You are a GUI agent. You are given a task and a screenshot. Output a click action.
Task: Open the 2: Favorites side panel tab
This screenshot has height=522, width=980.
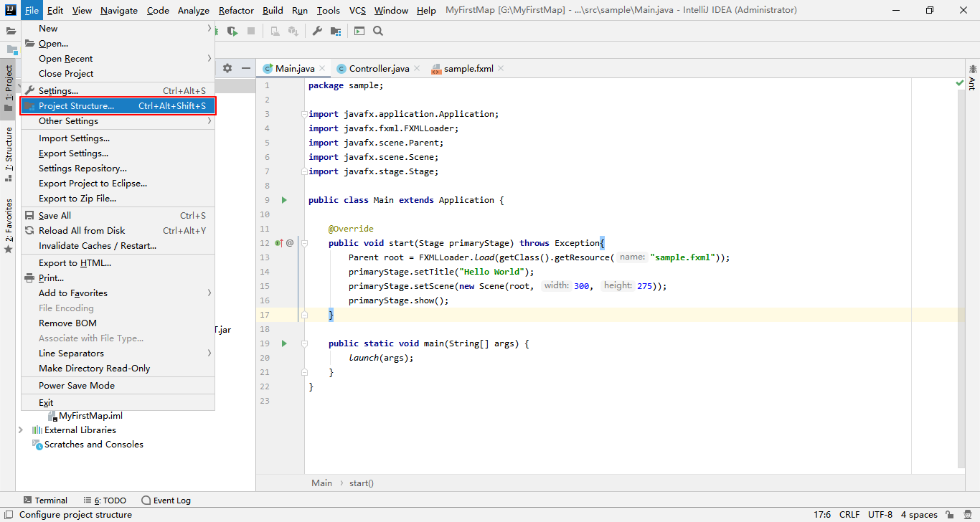pyautogui.click(x=8, y=225)
